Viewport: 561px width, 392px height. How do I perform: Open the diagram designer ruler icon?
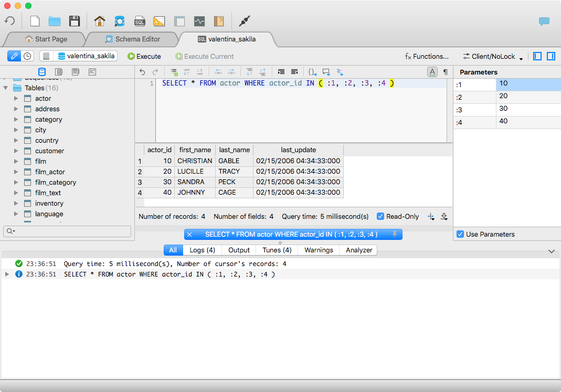pyautogui.click(x=159, y=21)
